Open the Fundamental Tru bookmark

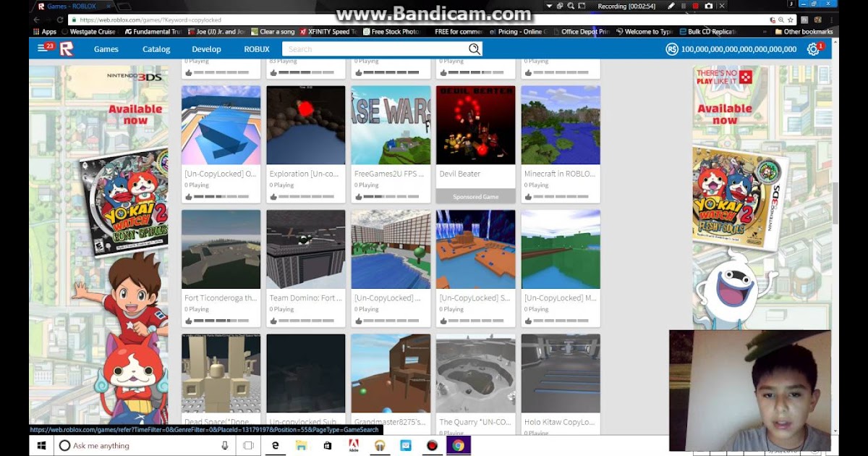(153, 32)
